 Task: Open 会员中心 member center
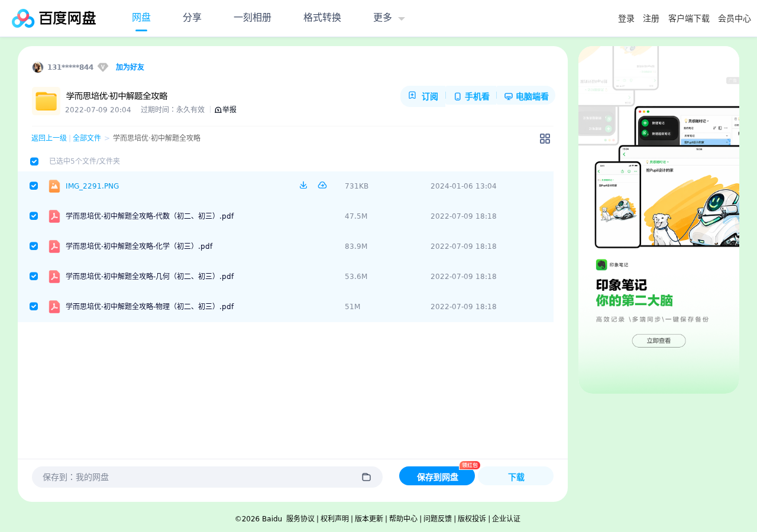[x=735, y=19]
